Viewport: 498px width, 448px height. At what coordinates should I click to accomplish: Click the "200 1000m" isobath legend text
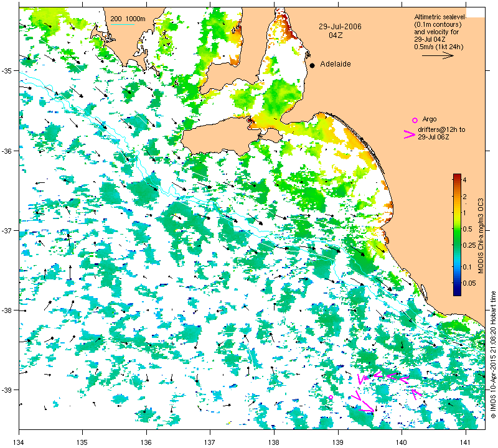coord(128,19)
